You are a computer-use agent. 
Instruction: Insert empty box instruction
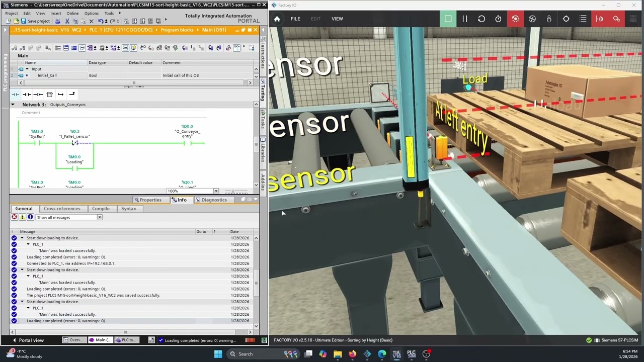[x=49, y=95]
